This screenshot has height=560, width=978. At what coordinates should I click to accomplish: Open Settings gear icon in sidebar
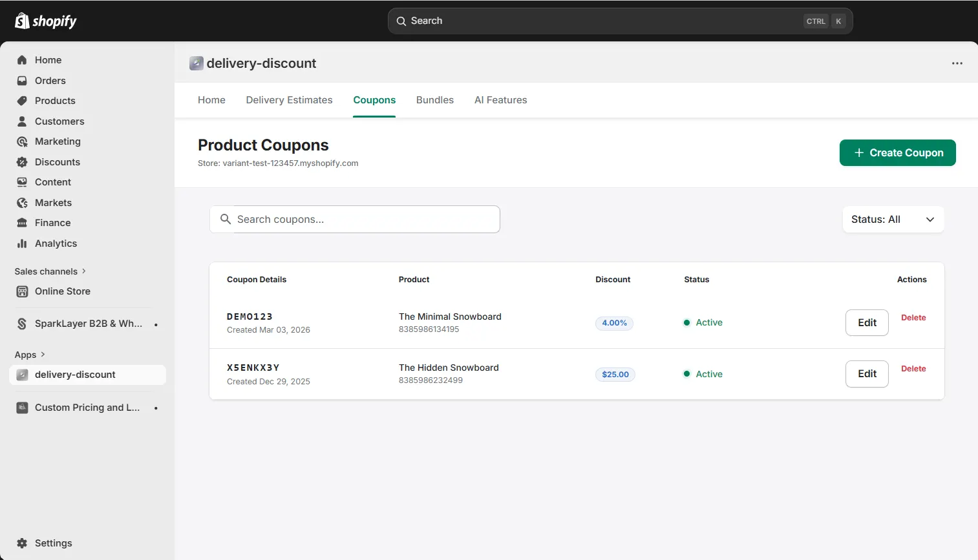click(x=22, y=543)
